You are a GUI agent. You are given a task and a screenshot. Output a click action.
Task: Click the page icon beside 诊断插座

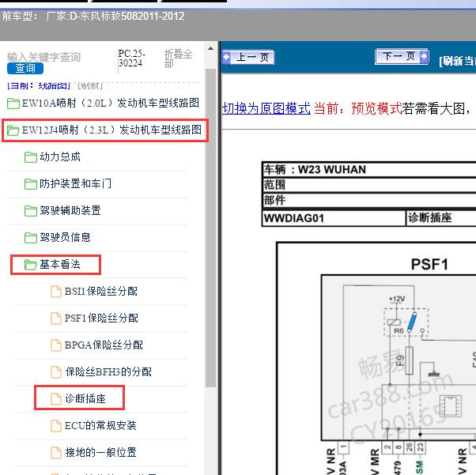56,399
